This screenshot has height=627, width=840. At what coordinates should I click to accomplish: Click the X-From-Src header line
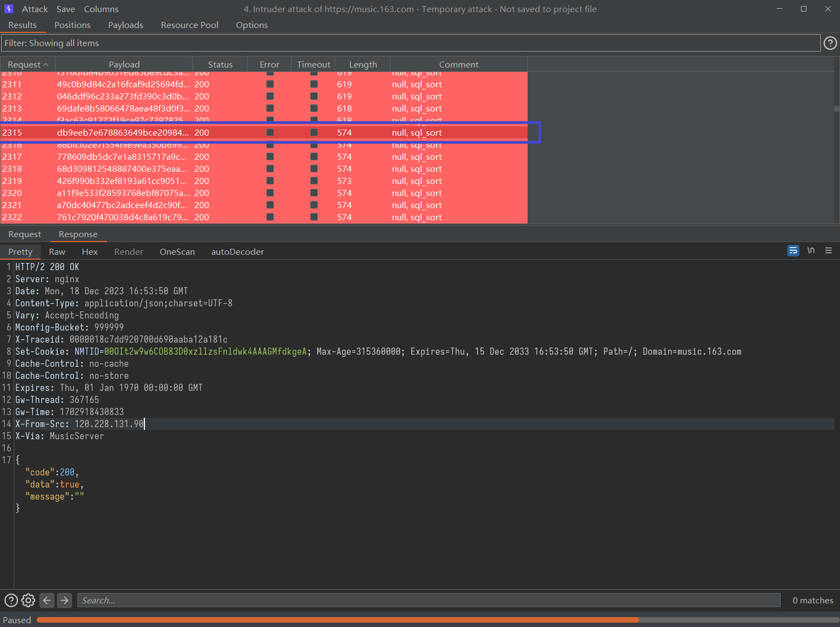[80, 424]
